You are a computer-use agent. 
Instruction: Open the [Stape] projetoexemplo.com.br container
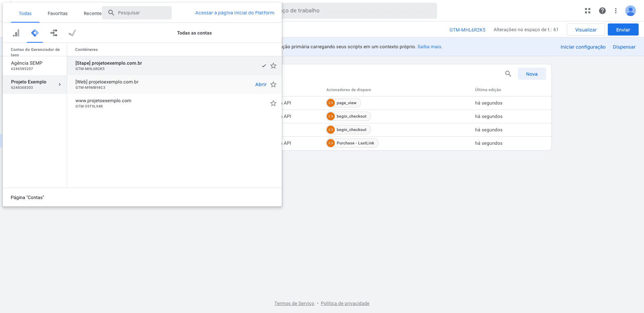(x=174, y=66)
